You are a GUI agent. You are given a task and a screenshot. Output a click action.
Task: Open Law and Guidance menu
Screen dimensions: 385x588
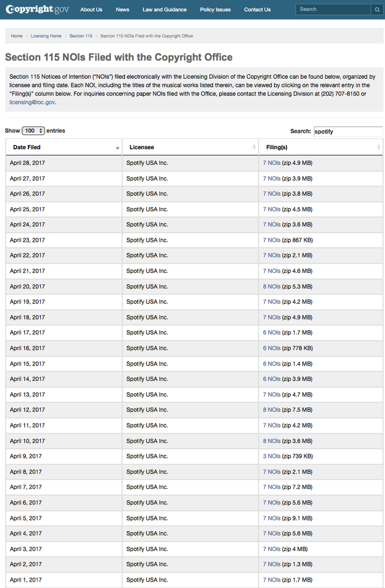(165, 10)
